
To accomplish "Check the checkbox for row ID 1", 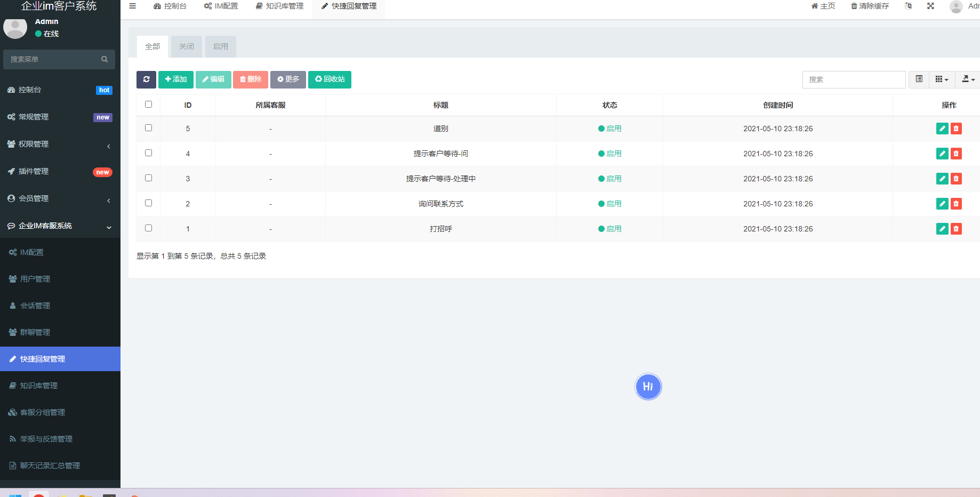I will [148, 228].
